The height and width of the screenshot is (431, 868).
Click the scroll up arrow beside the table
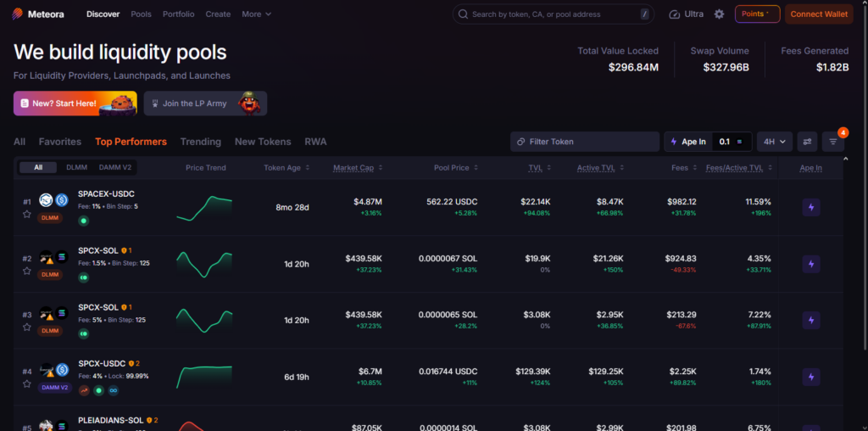[845, 159]
